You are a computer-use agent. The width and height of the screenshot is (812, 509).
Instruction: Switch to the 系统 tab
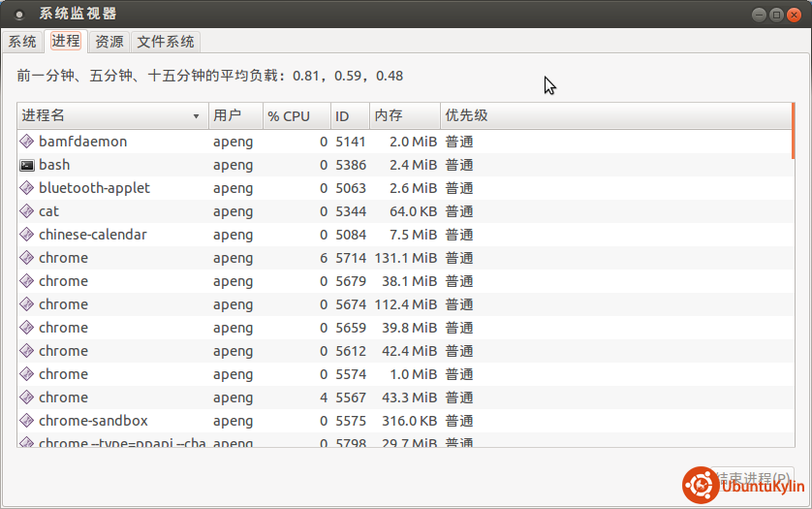tap(22, 42)
